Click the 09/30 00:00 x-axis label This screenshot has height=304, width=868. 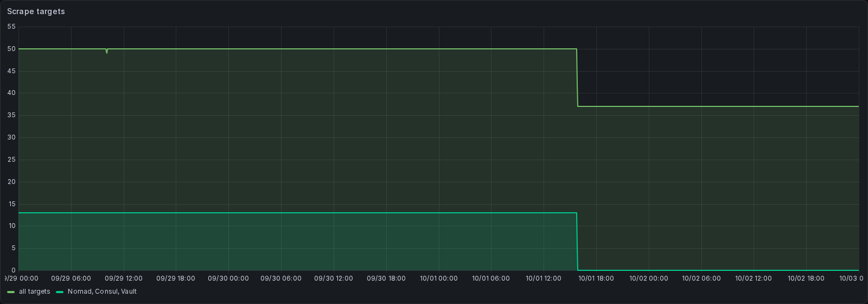pyautogui.click(x=228, y=278)
